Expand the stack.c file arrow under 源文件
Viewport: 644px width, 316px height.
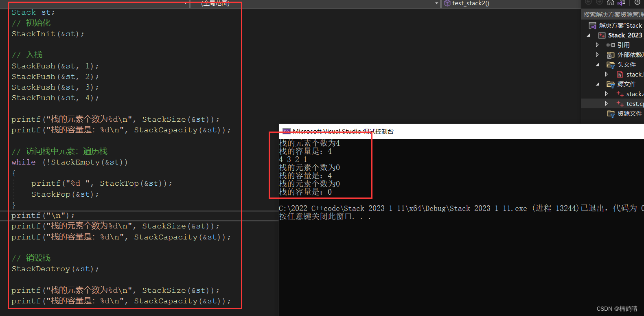(x=607, y=94)
